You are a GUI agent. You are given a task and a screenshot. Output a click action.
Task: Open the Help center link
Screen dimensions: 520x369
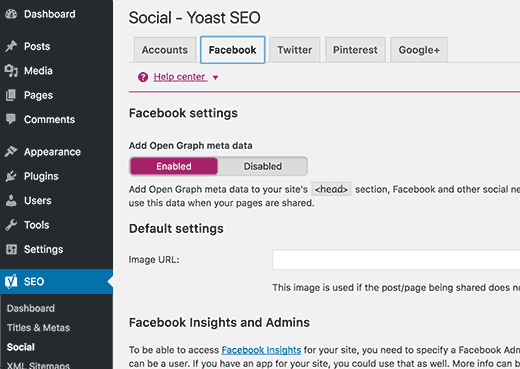[180, 77]
